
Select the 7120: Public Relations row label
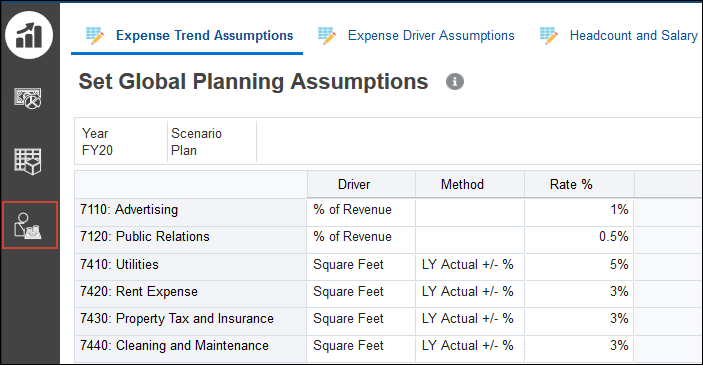pos(191,239)
